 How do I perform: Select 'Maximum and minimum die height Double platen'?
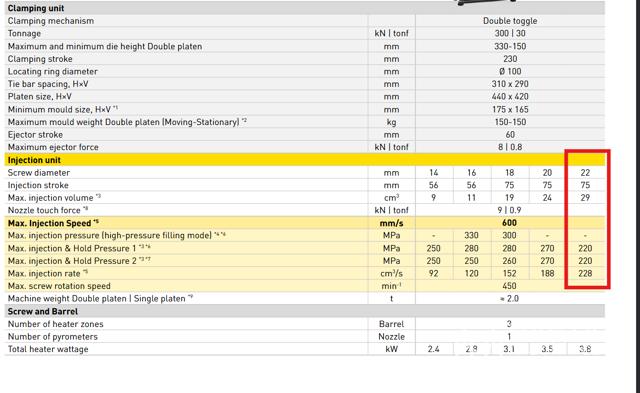coord(105,46)
